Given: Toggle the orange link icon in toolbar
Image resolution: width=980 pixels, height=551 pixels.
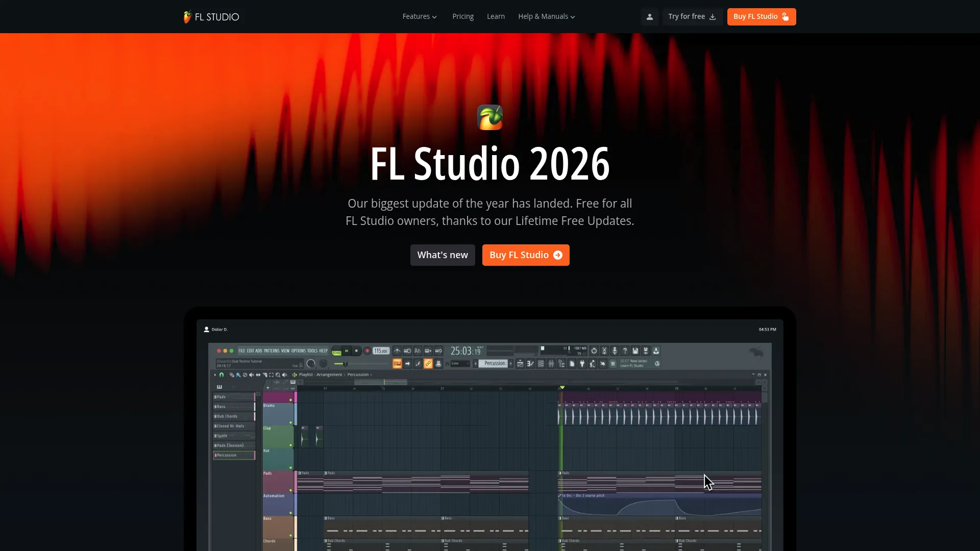Looking at the screenshot, I should 428,364.
